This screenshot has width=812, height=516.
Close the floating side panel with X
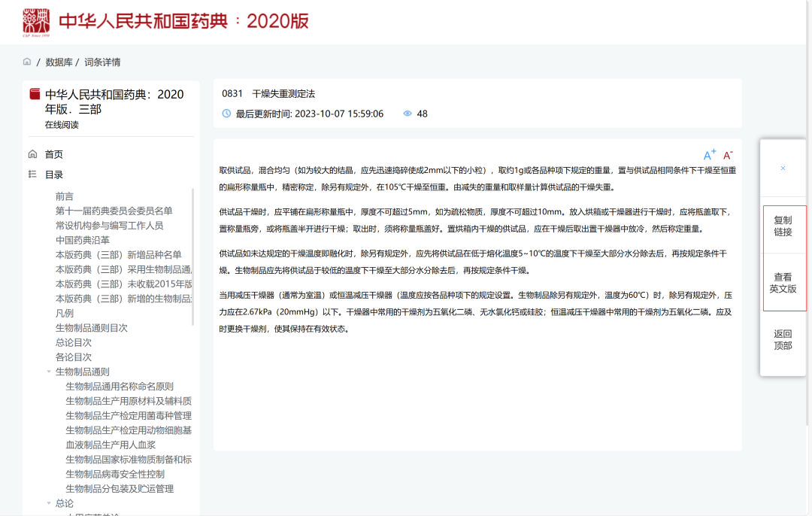pos(783,168)
